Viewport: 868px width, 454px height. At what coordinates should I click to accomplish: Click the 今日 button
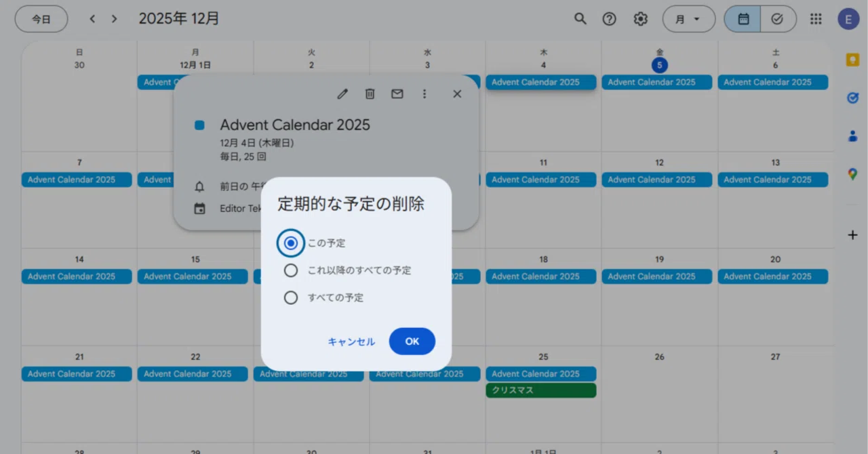(41, 19)
